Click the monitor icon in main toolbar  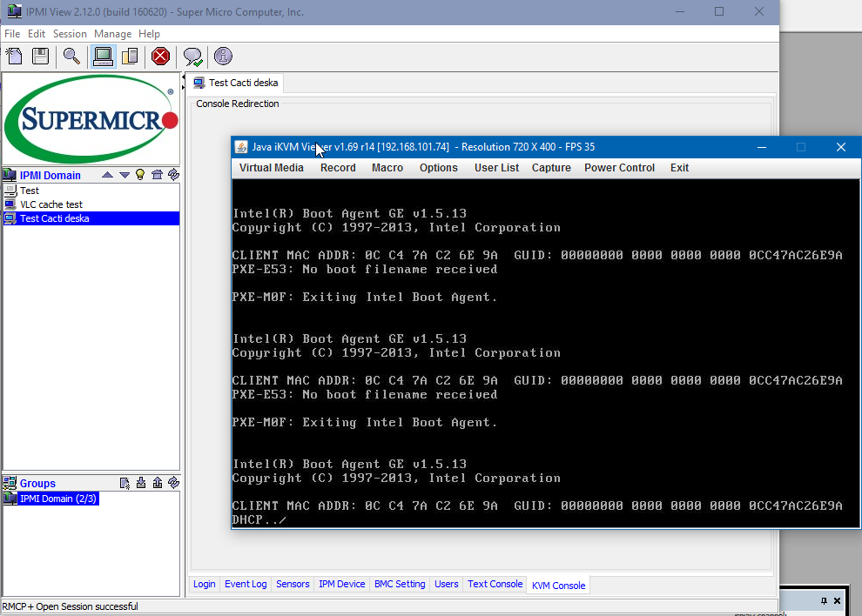[x=103, y=56]
